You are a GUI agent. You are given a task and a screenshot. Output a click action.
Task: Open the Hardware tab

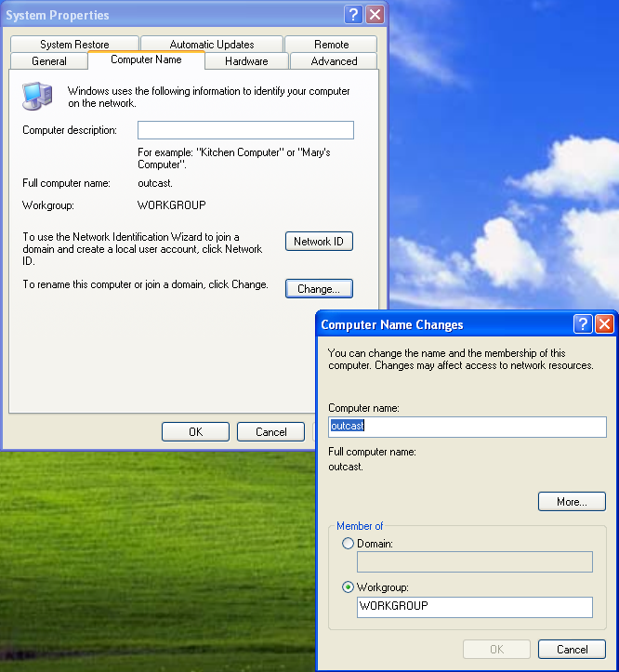click(x=246, y=61)
